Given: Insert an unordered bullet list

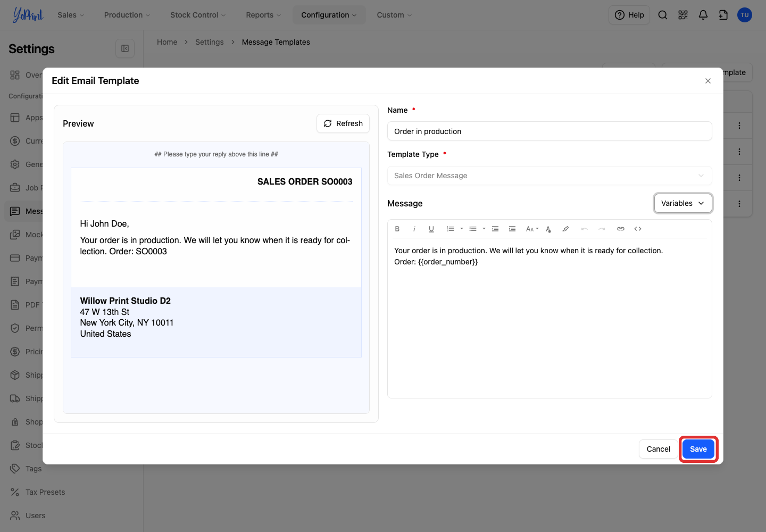Looking at the screenshot, I should click(473, 229).
